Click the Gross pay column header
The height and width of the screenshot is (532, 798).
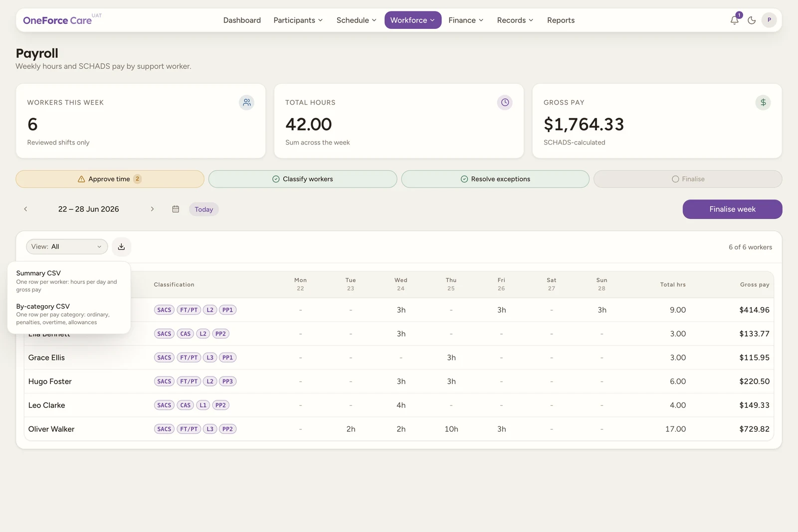tap(755, 285)
